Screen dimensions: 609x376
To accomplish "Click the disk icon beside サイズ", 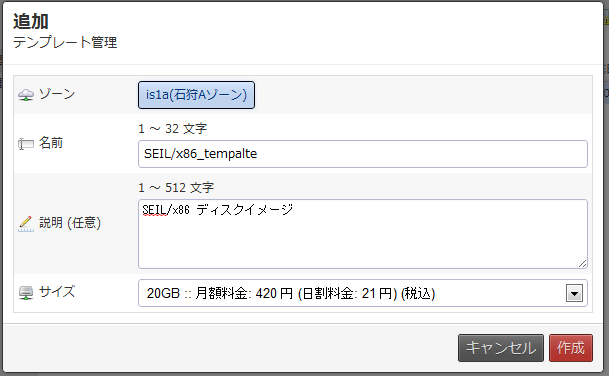I will click(26, 293).
